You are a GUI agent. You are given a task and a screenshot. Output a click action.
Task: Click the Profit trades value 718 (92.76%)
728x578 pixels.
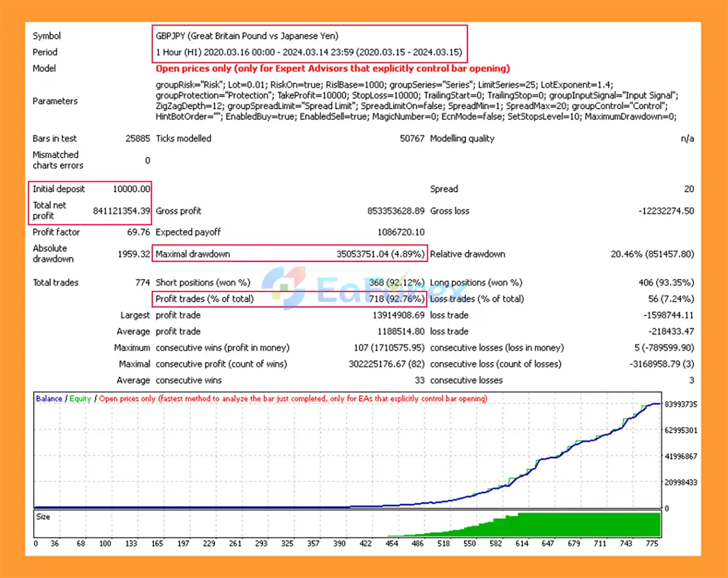coord(396,299)
